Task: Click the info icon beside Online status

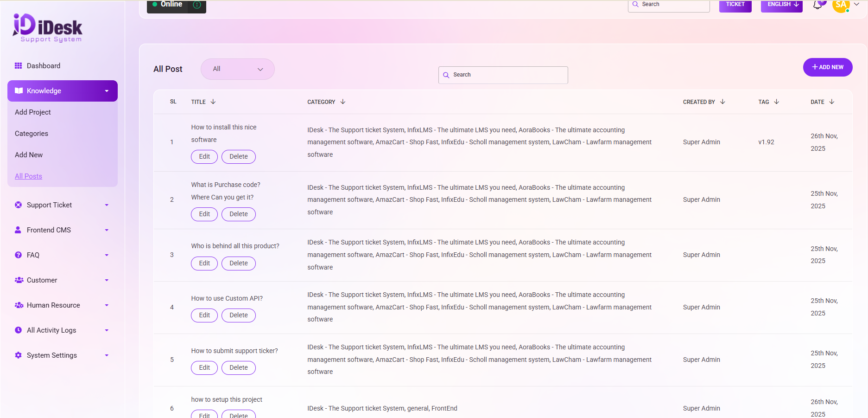Action: pos(197,5)
